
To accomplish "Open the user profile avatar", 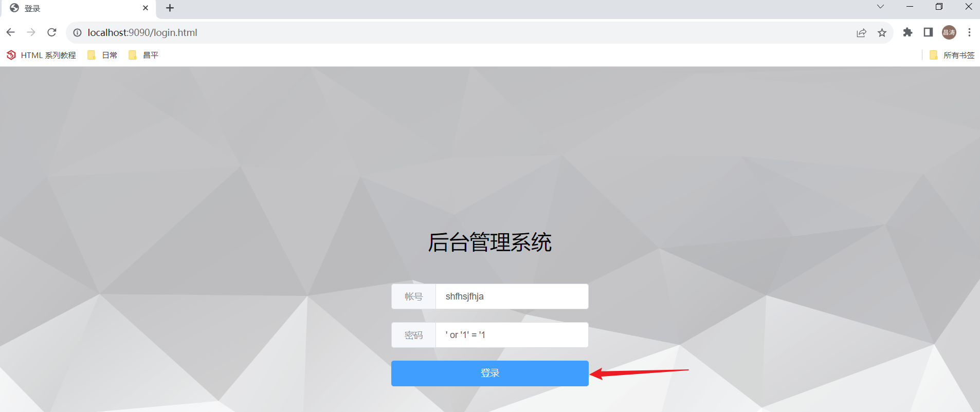I will tap(949, 32).
